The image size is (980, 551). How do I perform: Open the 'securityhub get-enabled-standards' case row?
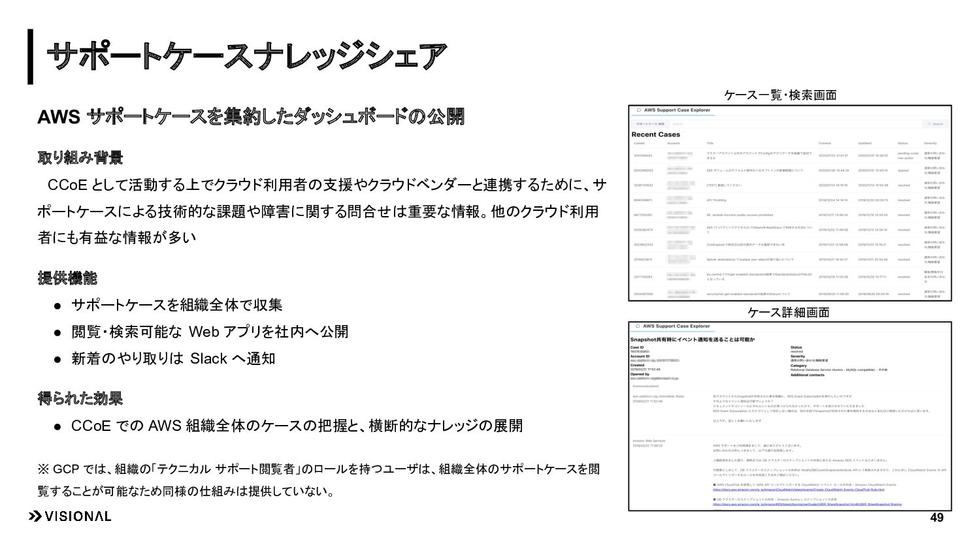pyautogui.click(x=790, y=294)
